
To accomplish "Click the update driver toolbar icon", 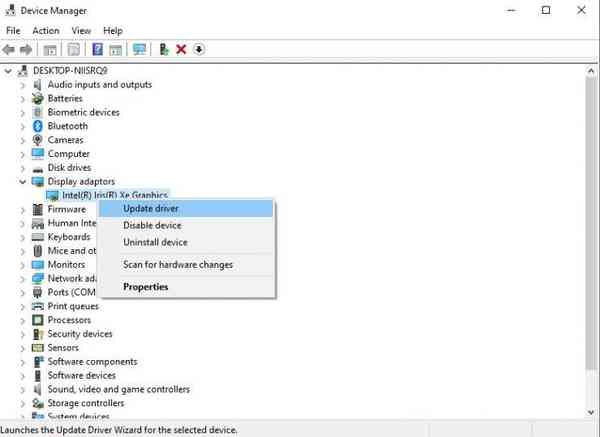I will (x=164, y=49).
